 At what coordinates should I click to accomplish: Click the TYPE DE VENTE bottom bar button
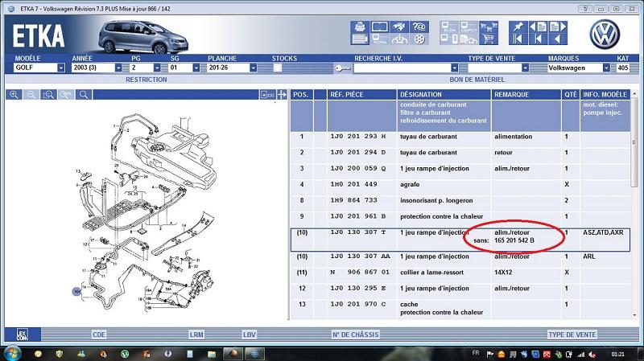(572, 334)
